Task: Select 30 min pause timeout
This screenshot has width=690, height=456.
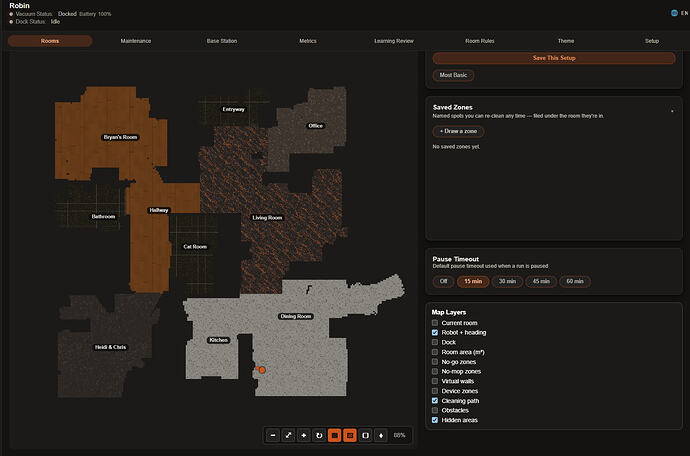Action: pos(507,281)
